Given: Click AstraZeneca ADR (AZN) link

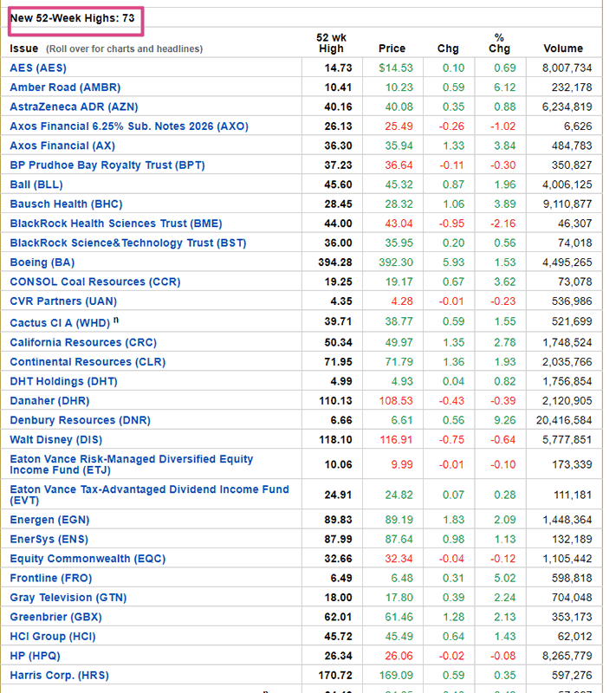Looking at the screenshot, I should click(x=74, y=107).
